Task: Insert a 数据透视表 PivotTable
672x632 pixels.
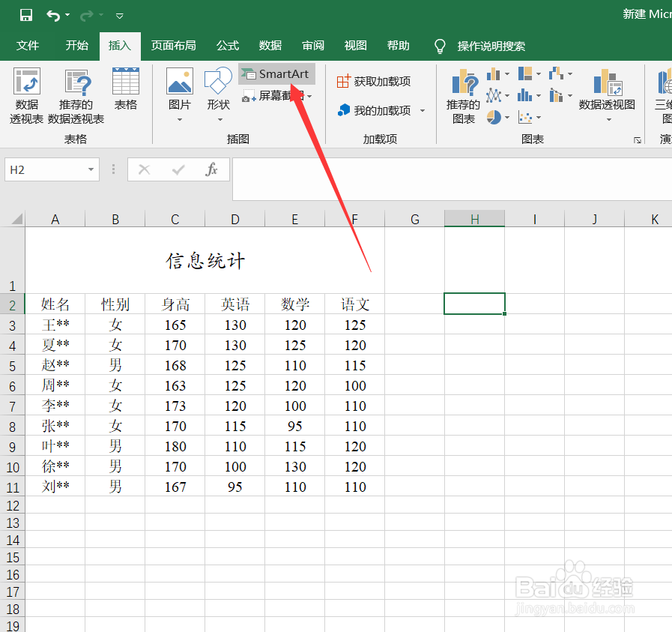Action: (x=26, y=97)
